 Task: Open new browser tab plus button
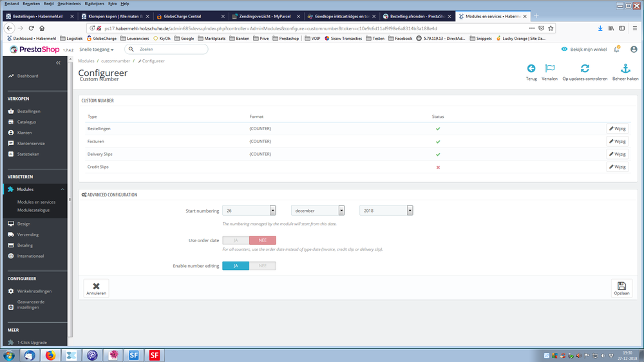click(536, 16)
